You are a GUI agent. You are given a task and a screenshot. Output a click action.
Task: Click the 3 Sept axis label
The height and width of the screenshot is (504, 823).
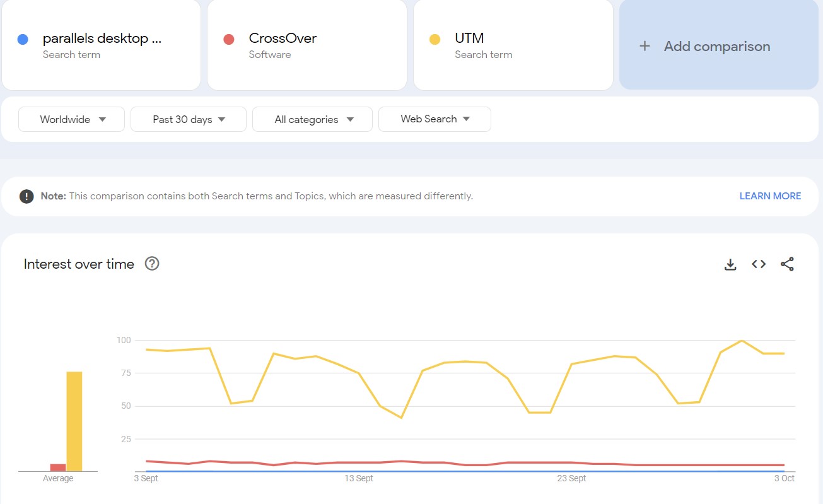point(146,479)
